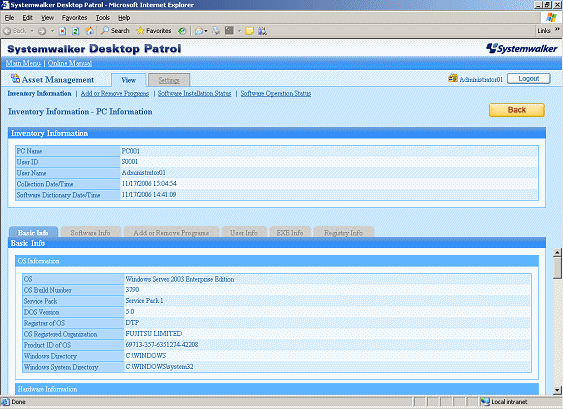Open the Help menu
Screen dimensions: 563x409
click(124, 18)
